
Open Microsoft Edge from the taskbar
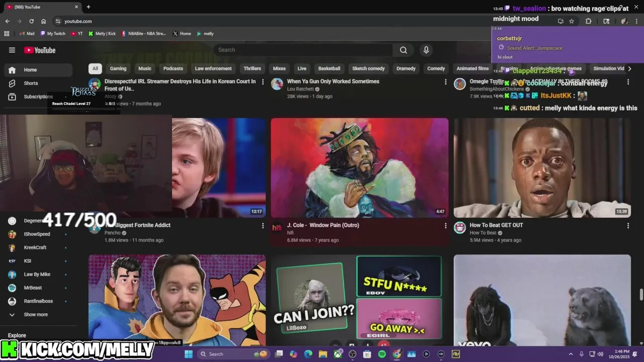pos(308,354)
